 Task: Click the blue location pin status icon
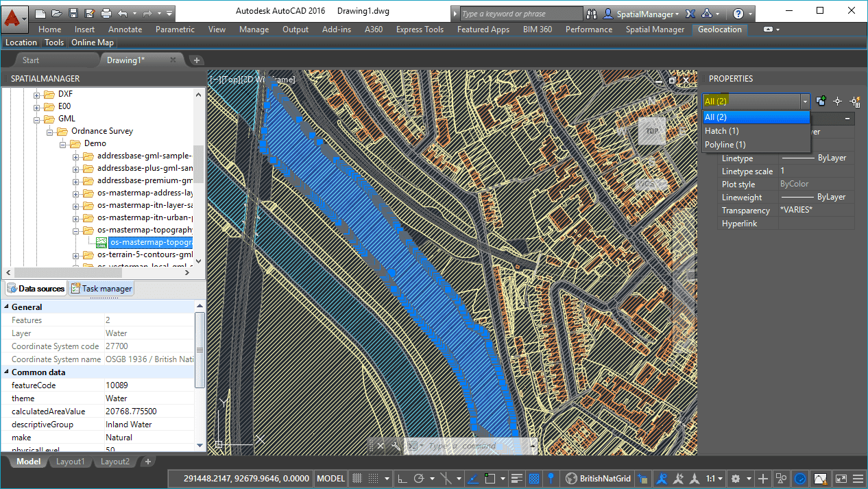[x=551, y=478]
